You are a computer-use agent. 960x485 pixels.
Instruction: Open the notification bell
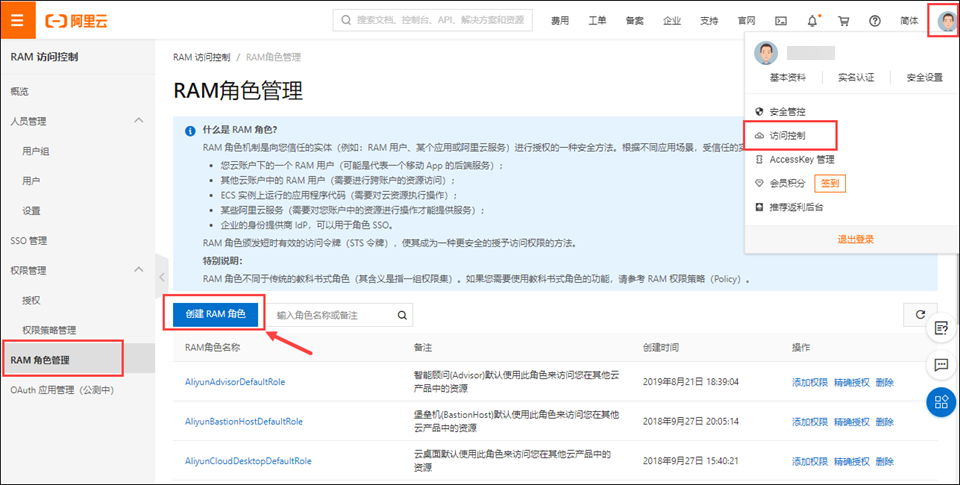pyautogui.click(x=813, y=20)
